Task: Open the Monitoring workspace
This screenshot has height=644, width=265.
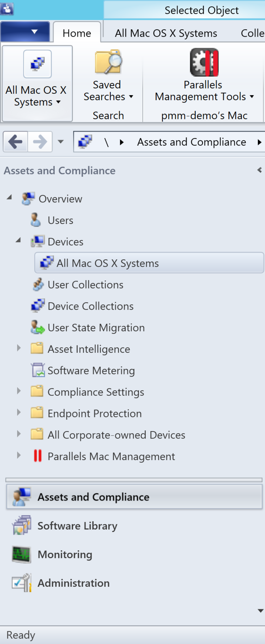Action: pos(65,554)
